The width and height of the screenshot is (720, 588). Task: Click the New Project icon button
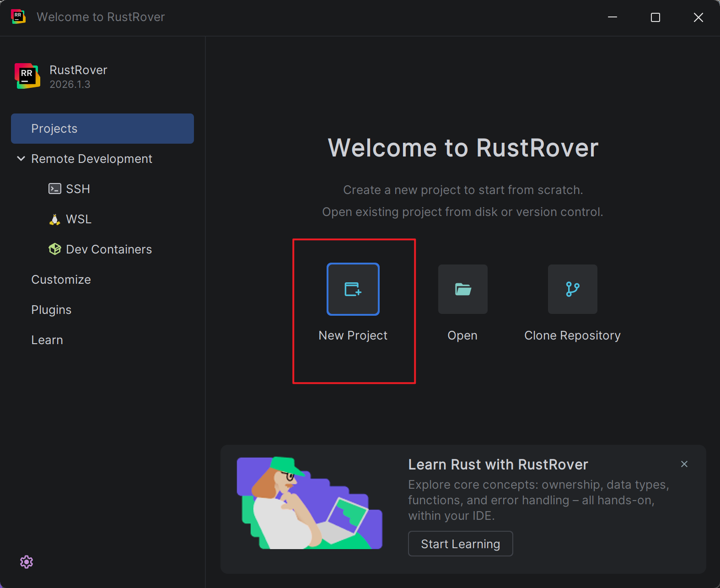[353, 289]
